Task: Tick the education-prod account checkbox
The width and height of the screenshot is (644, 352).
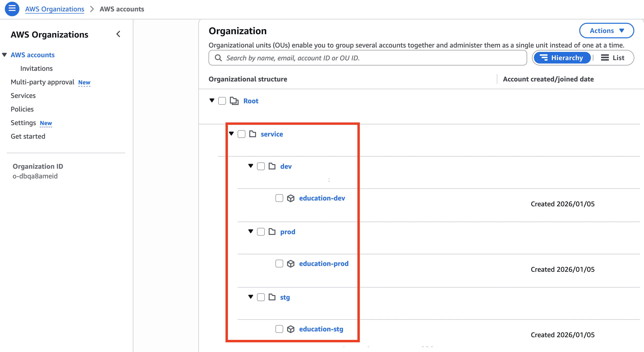Action: pyautogui.click(x=279, y=264)
